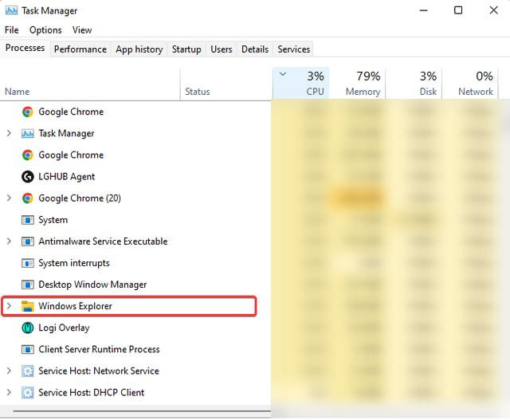Screen dimensions: 510x420
Task: Expand the Windows Explorer process group
Action: tap(9, 306)
